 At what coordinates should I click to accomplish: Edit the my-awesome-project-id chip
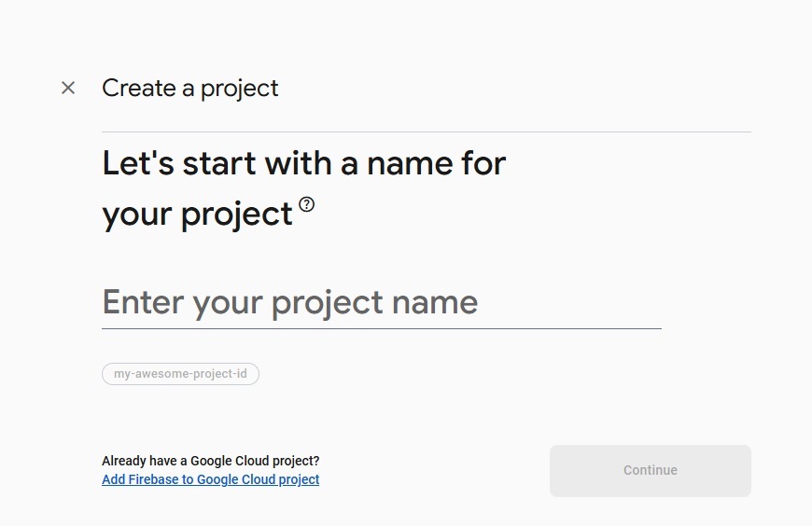[x=180, y=374]
